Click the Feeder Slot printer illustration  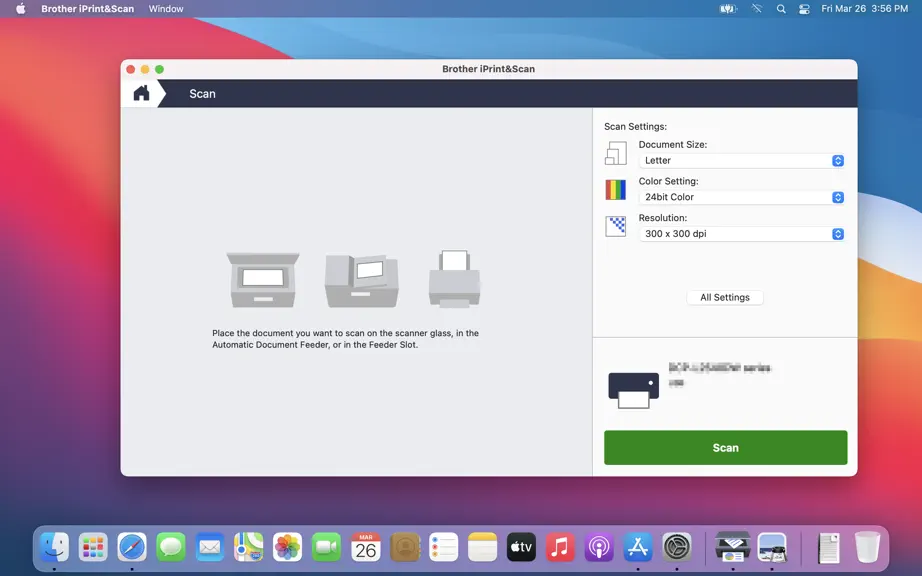pyautogui.click(x=454, y=279)
